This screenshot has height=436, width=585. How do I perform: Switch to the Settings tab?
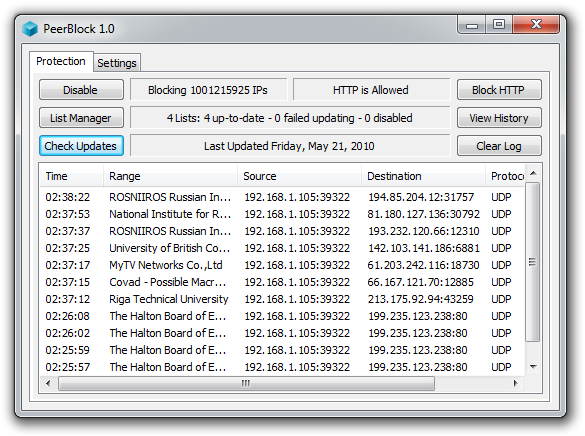[x=117, y=63]
